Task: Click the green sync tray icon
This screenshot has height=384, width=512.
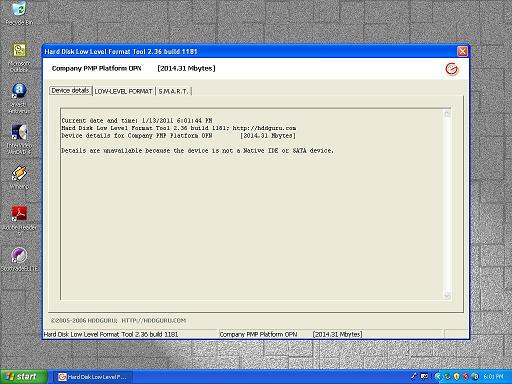Action: [447, 377]
